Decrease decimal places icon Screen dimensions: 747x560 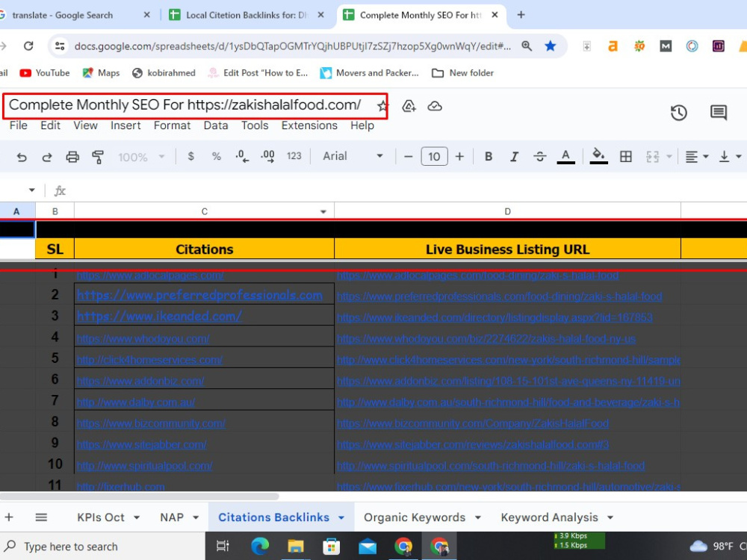(x=242, y=156)
